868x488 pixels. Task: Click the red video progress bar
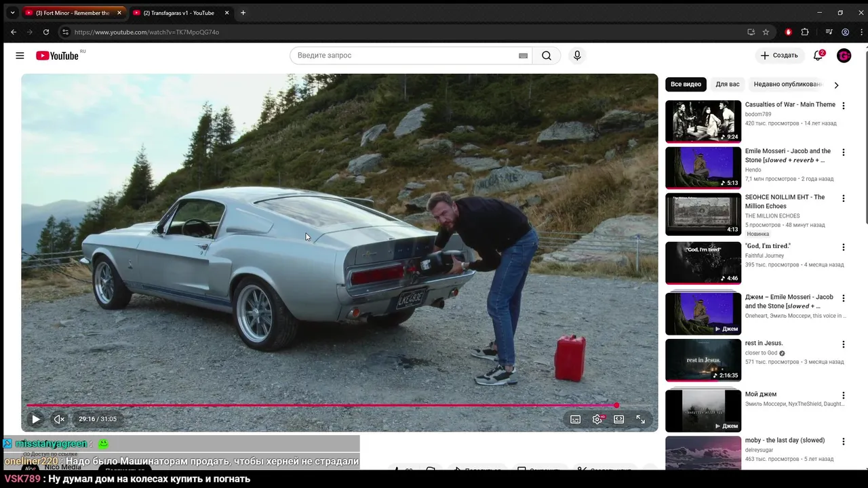[x=321, y=405]
